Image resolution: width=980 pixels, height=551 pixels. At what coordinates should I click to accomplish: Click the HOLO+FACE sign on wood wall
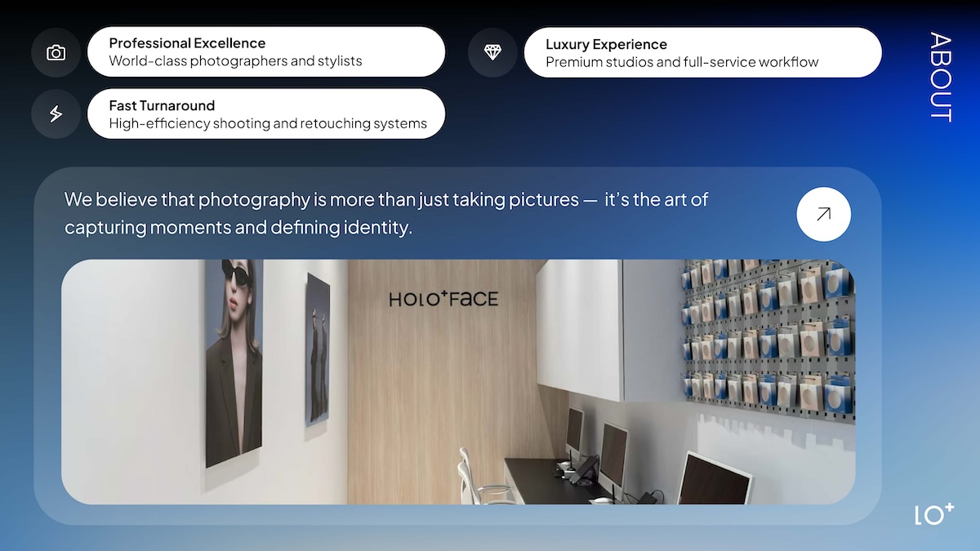point(443,300)
